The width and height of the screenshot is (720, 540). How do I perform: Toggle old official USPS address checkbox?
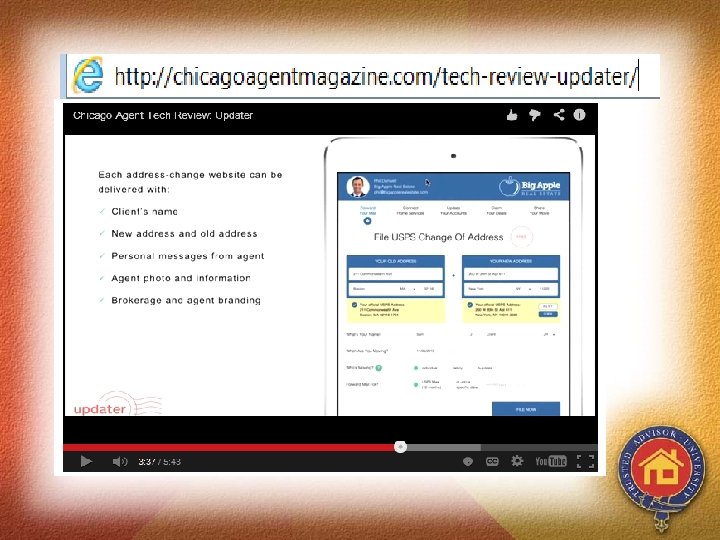[354, 305]
